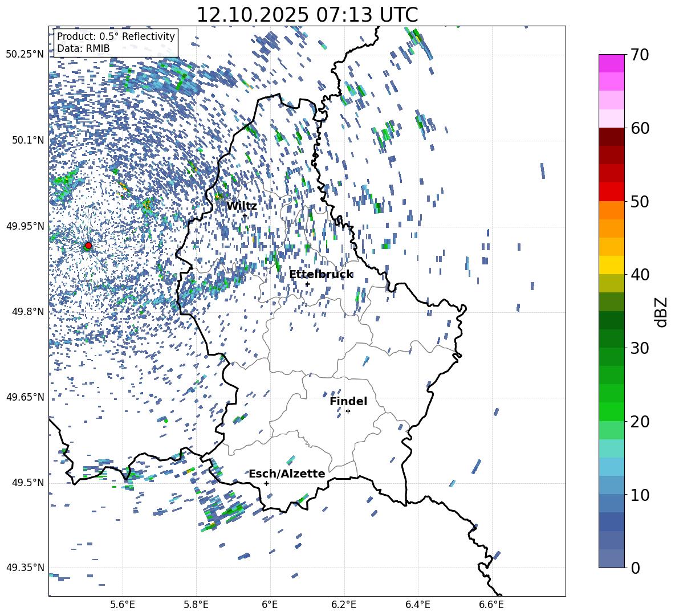
Task: Click the colorbar 50 value label
Action: pyautogui.click(x=640, y=202)
